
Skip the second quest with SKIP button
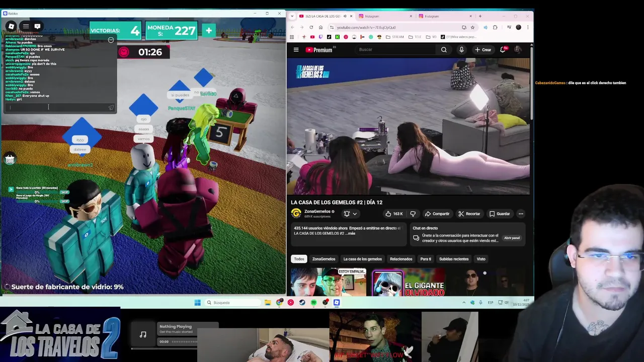point(64,201)
